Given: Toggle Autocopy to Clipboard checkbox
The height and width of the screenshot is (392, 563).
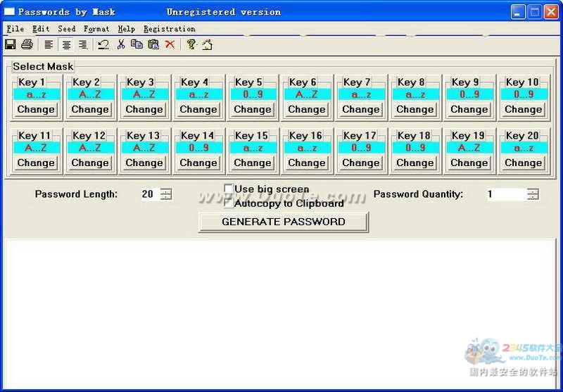Looking at the screenshot, I should (228, 203).
